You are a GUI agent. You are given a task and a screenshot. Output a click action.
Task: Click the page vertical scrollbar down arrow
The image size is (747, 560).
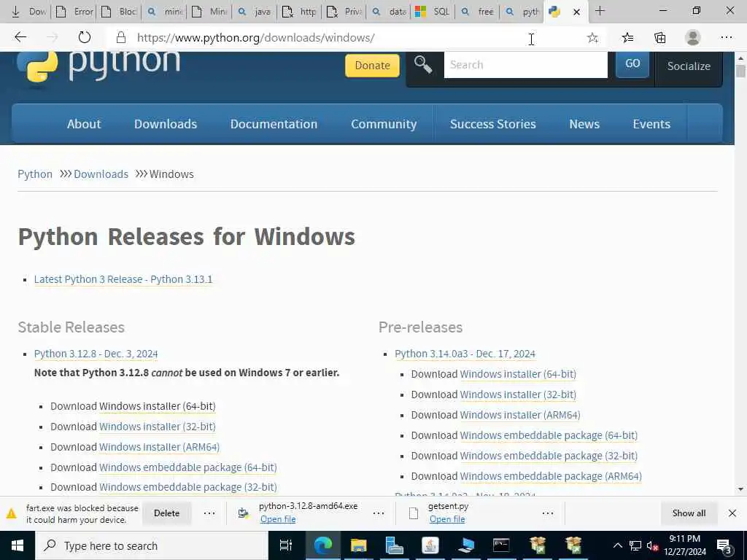pos(740,489)
